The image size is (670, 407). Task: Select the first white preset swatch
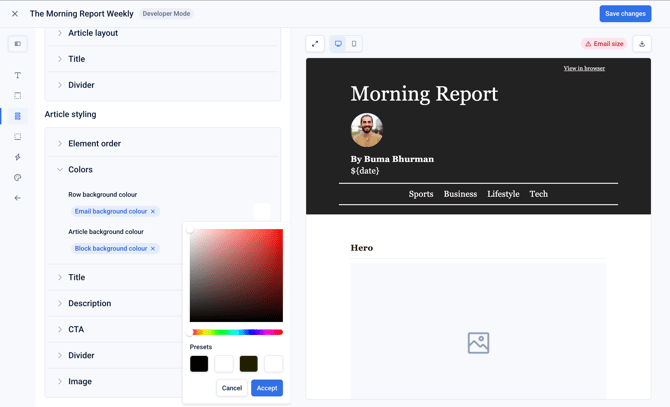(224, 364)
